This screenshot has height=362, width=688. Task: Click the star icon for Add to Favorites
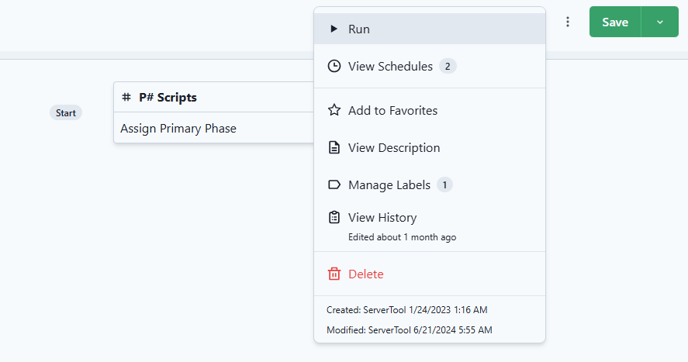tap(334, 110)
